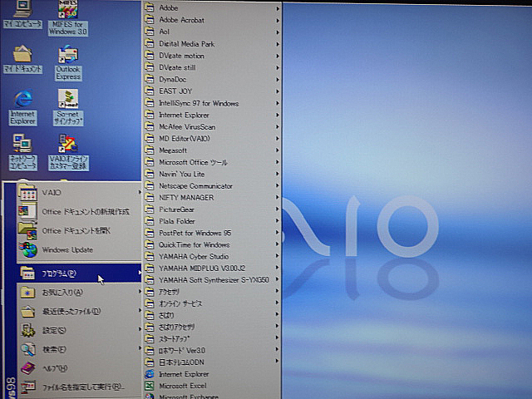Click the Windows Update globe icon
Screen dimensions: 532x399
(x=28, y=249)
